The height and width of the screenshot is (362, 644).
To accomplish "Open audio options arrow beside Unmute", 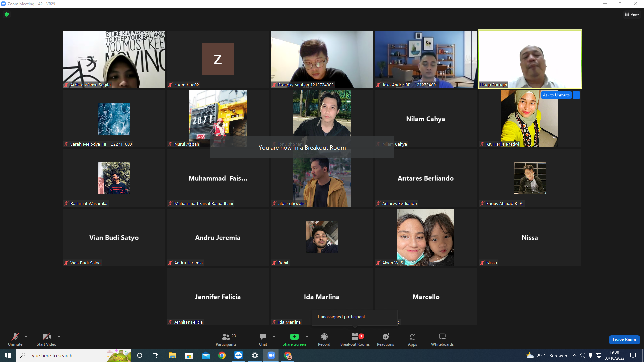I will (x=26, y=337).
